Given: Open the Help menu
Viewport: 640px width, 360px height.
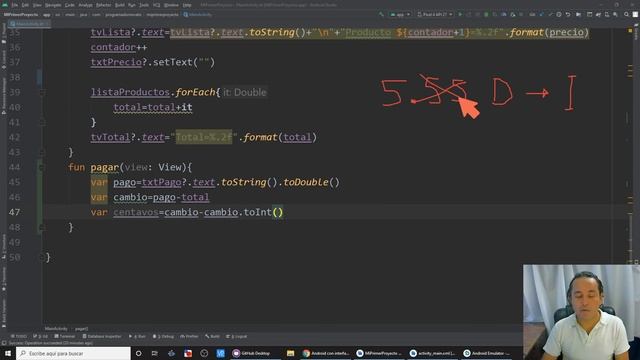Looking at the screenshot, I should coord(187,5).
